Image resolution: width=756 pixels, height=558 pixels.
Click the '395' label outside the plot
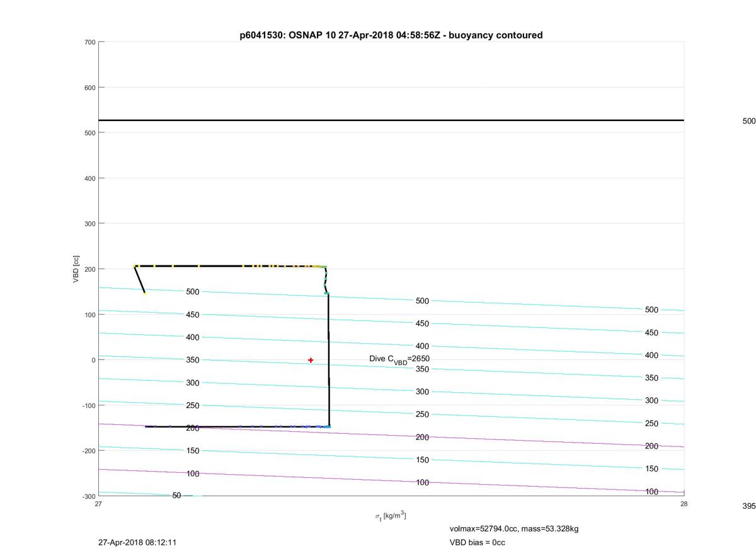pos(748,506)
